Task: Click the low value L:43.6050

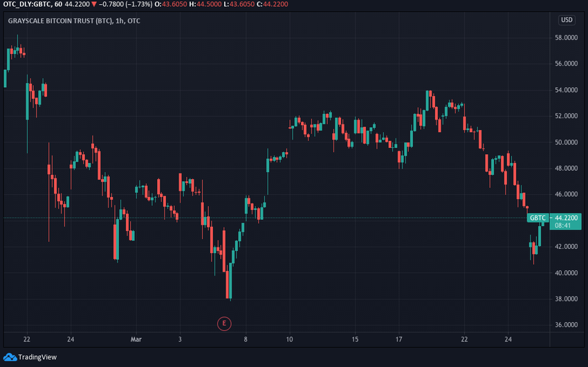Action: coord(239,5)
